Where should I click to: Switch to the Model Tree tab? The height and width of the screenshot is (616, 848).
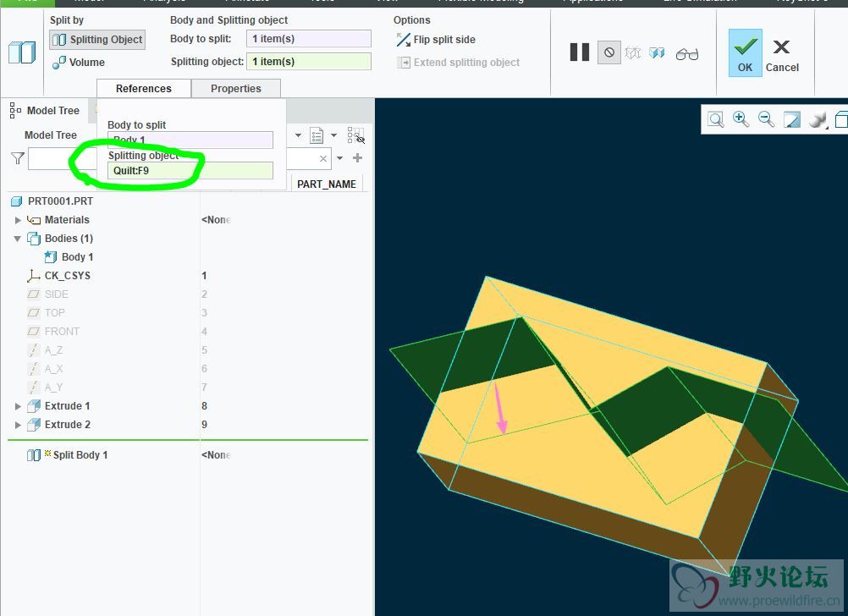click(x=45, y=110)
